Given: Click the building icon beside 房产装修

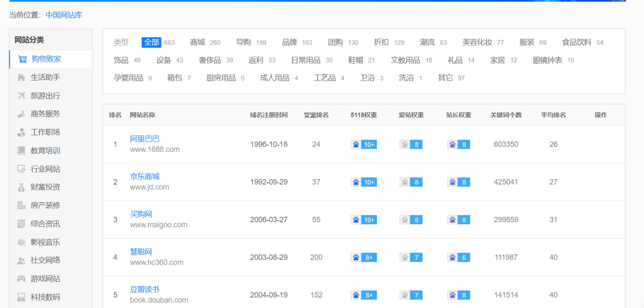Looking at the screenshot, I should [x=21, y=205].
